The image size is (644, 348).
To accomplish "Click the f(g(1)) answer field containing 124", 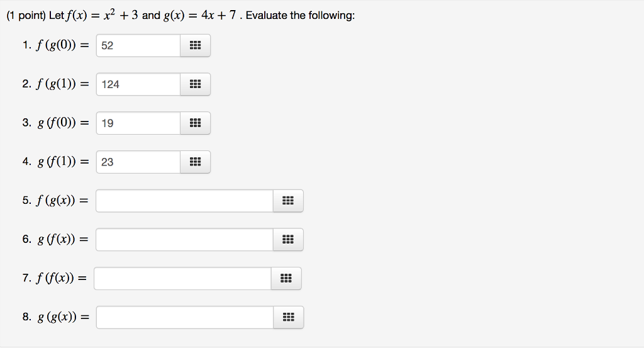I will [138, 84].
